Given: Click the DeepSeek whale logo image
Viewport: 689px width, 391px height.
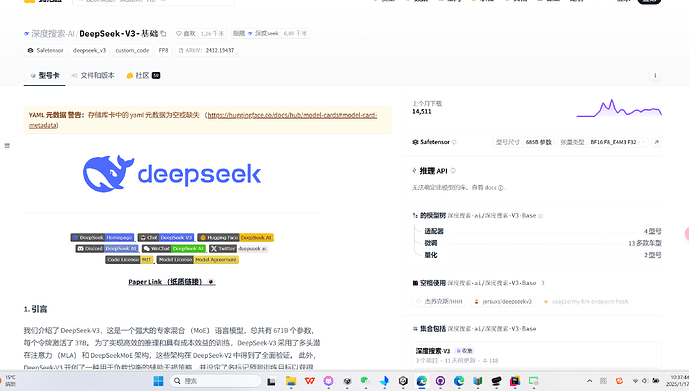Looking at the screenshot, I should tap(172, 174).
